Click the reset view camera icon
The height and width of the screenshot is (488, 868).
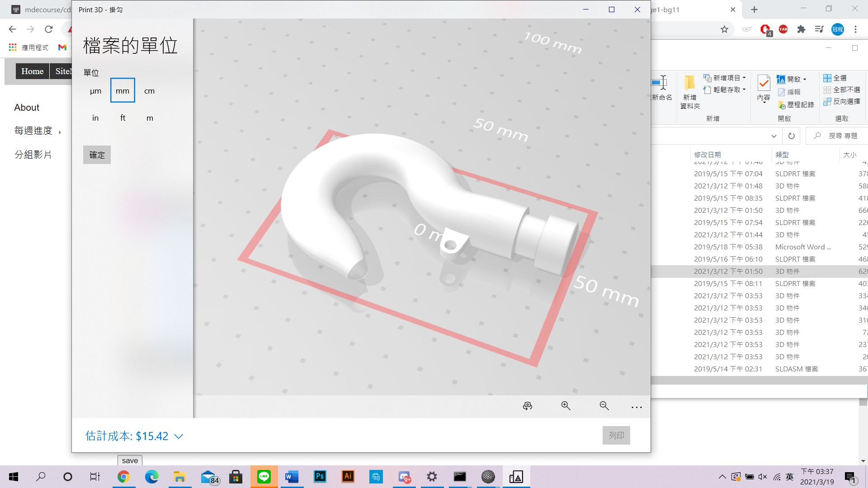pos(528,406)
